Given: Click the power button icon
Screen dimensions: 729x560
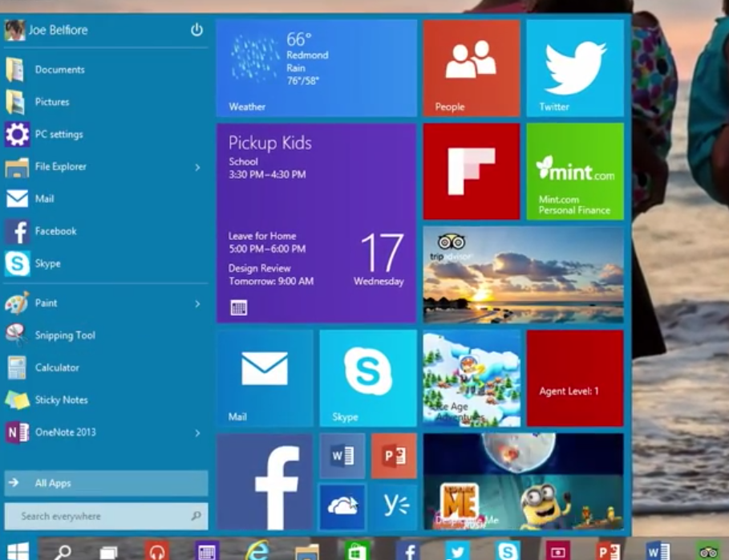Looking at the screenshot, I should pos(196,30).
